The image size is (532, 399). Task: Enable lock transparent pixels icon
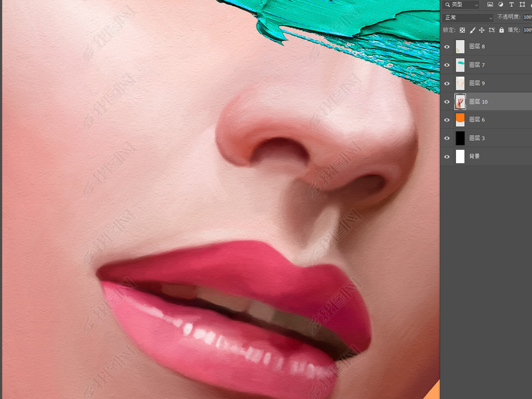(x=462, y=31)
